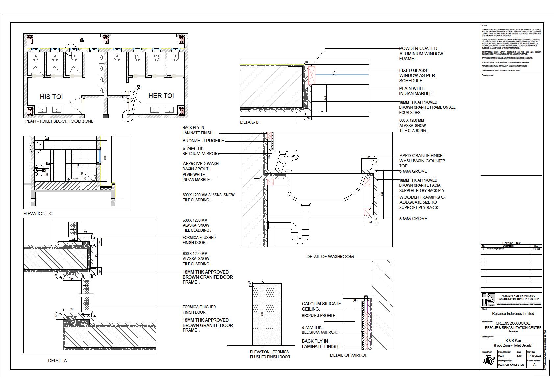Click the "POWDER COATED ALUMINIUM WINDOW FRAME" note
554x392 pixels.
tap(421, 54)
